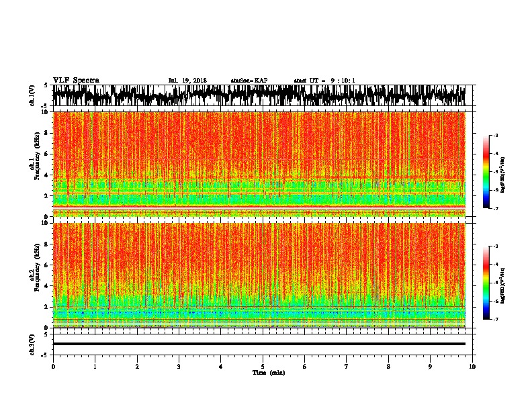Click the "2" frequency tick of ch.2

tap(47, 307)
